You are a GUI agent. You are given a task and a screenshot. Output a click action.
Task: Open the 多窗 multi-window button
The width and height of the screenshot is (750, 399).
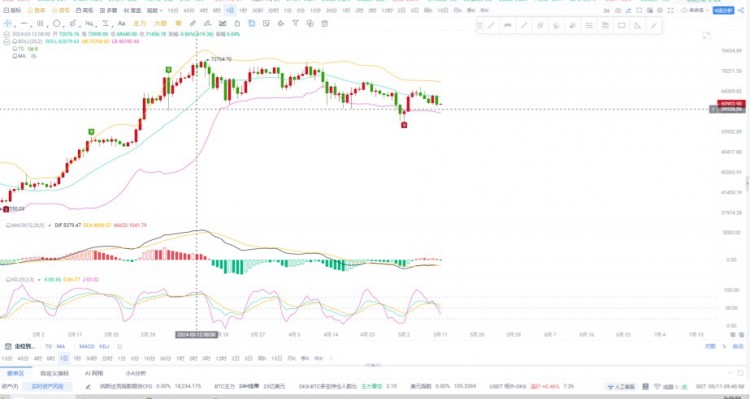[109, 10]
